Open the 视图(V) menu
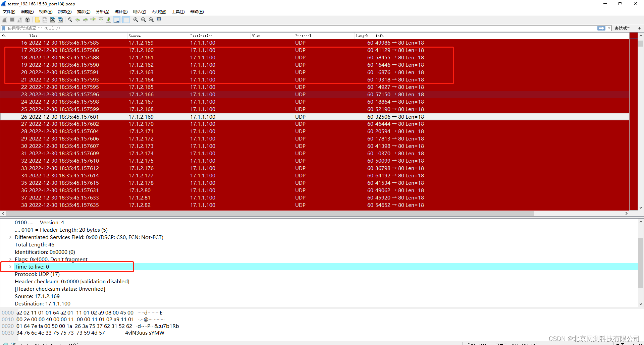 [46, 12]
